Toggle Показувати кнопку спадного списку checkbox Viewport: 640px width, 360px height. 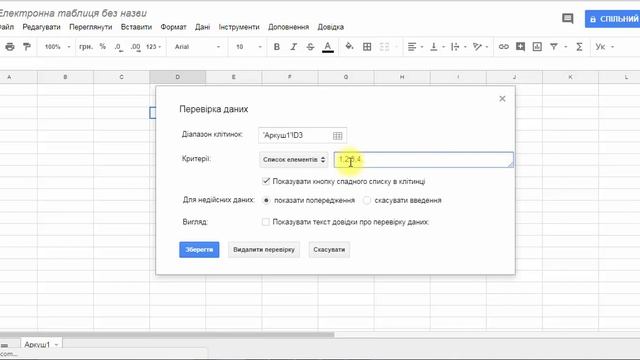click(266, 181)
